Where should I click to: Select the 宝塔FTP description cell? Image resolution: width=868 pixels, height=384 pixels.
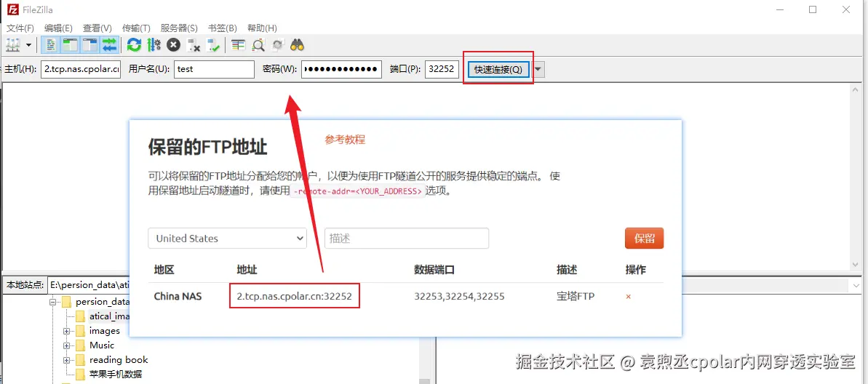click(576, 297)
